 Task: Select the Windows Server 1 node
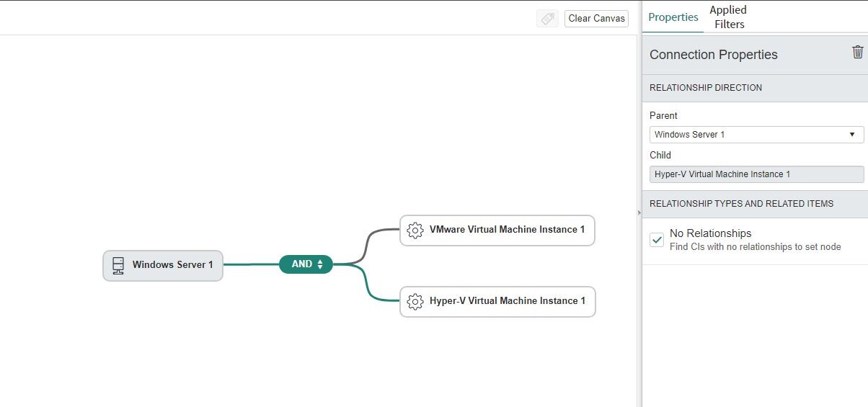point(163,265)
